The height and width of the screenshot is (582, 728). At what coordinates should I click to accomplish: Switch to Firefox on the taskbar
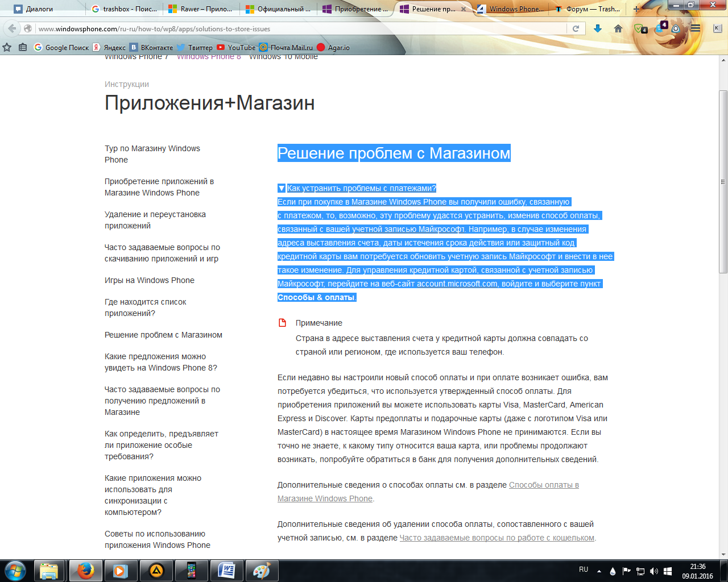point(85,570)
